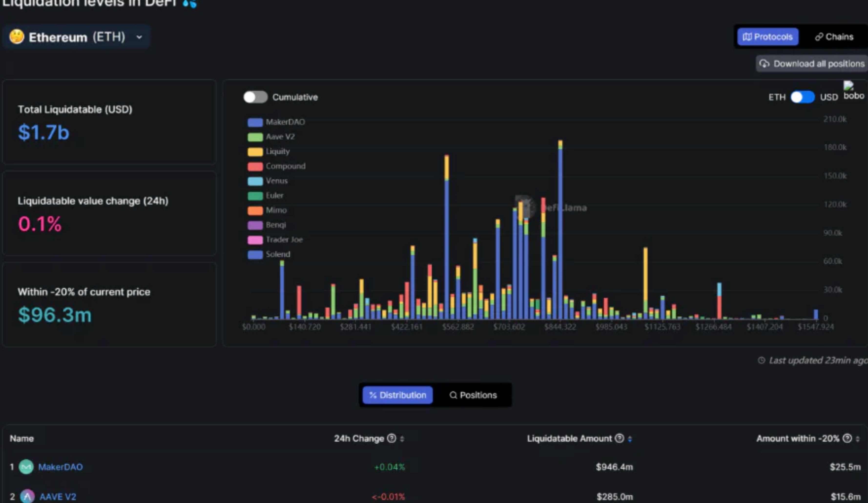Open the Ethereum (ETH) asset selector dropdown
The height and width of the screenshot is (503, 868).
[x=76, y=37]
